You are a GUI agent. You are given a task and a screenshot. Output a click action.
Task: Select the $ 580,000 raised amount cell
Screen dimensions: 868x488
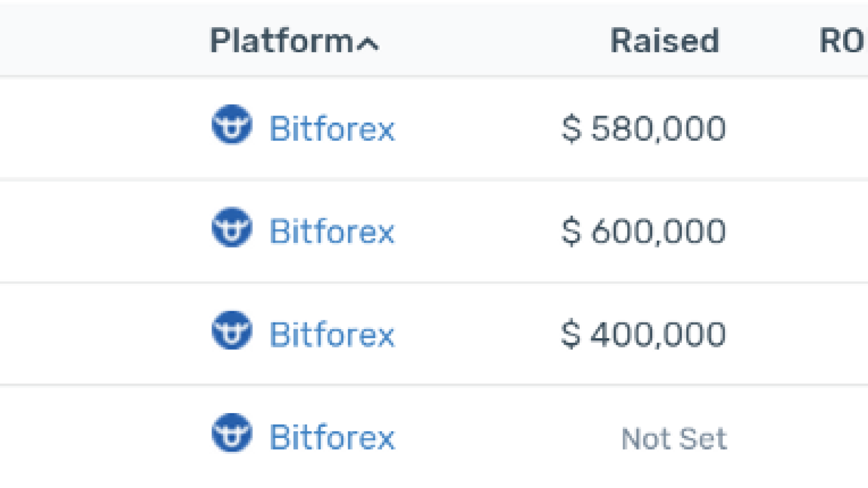pyautogui.click(x=643, y=129)
